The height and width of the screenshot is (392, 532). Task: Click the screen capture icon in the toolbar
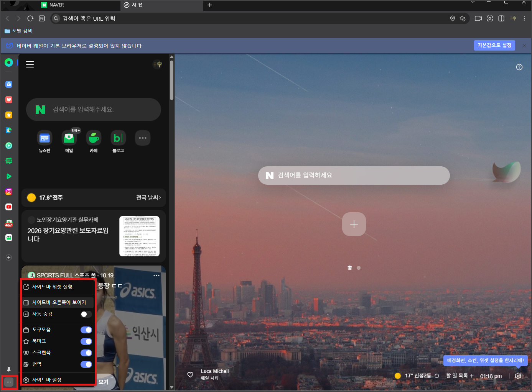pos(490,18)
